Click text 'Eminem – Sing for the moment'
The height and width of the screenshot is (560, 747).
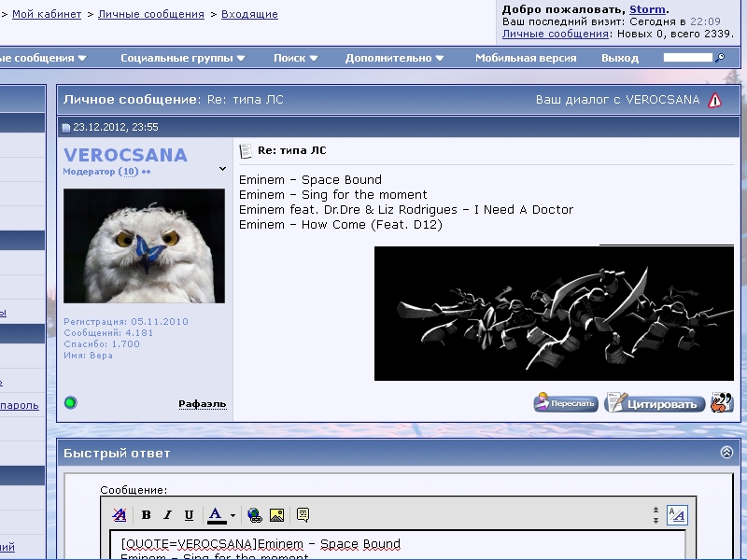pyautogui.click(x=333, y=195)
